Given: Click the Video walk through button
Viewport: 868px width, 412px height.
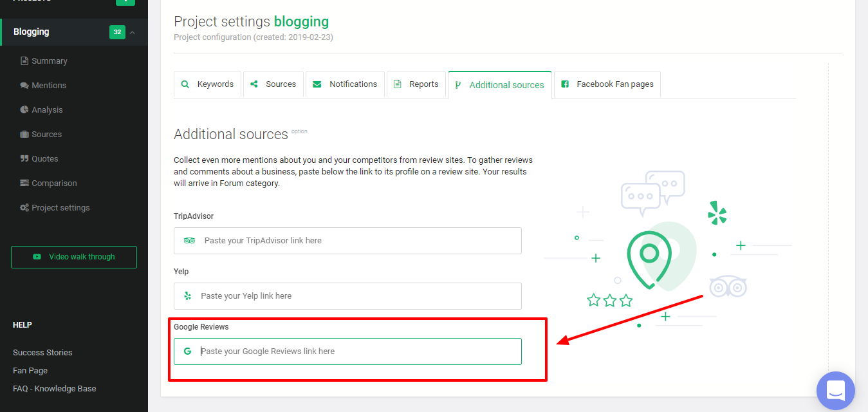Looking at the screenshot, I should (x=74, y=257).
